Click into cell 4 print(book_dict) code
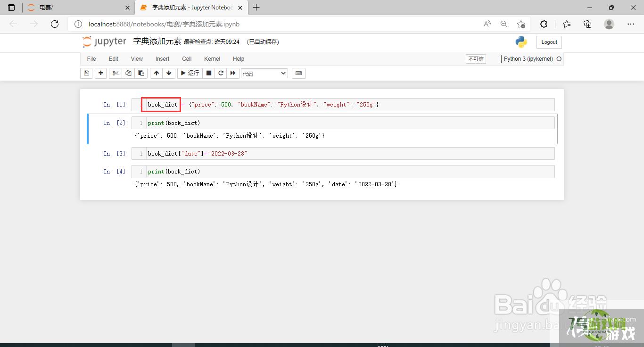Screen dimensions: 644x347 [x=343, y=172]
